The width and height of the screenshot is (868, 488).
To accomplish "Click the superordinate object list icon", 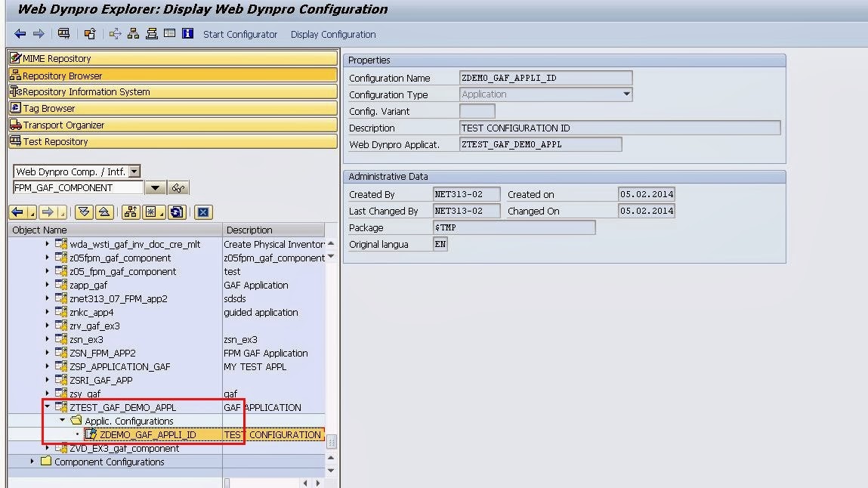I will pos(131,212).
